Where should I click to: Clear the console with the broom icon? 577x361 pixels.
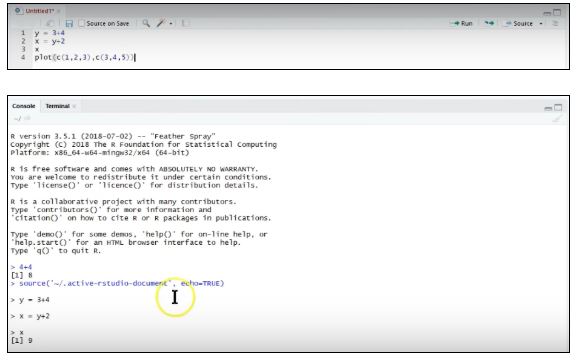[x=557, y=118]
